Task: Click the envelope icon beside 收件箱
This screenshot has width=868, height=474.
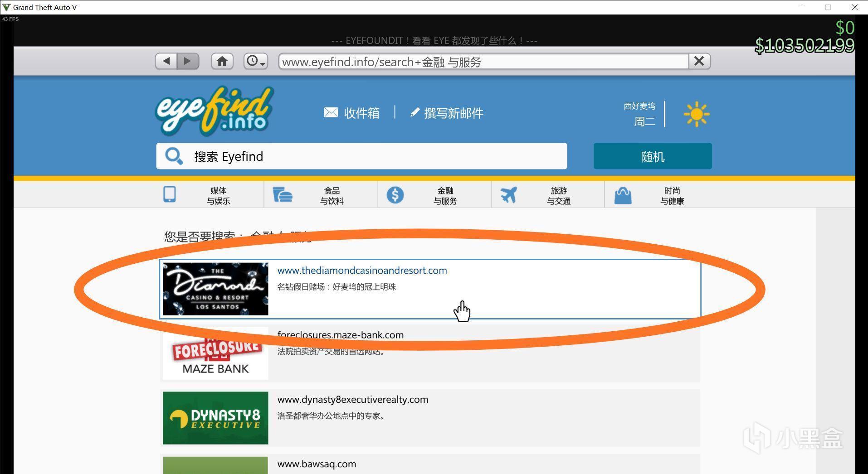Action: coord(331,112)
